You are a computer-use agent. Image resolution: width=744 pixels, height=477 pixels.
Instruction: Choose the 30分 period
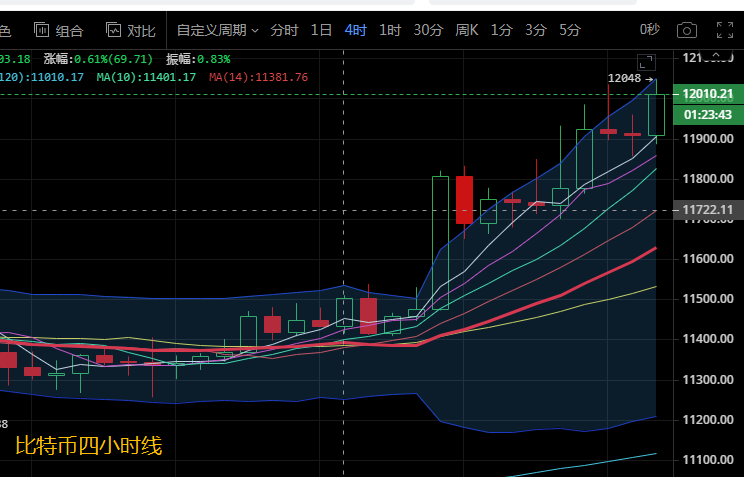pyautogui.click(x=428, y=30)
